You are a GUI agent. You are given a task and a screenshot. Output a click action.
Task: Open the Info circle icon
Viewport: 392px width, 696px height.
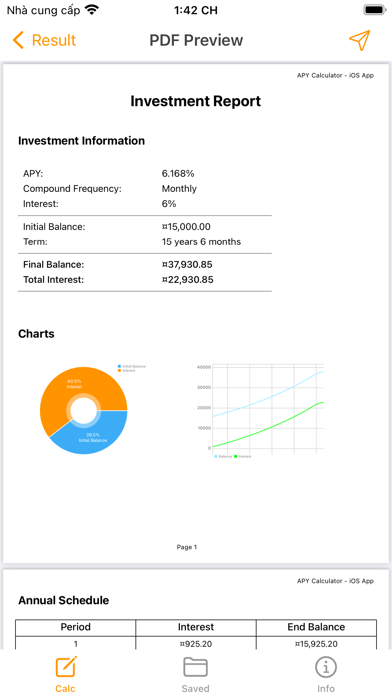click(326, 667)
